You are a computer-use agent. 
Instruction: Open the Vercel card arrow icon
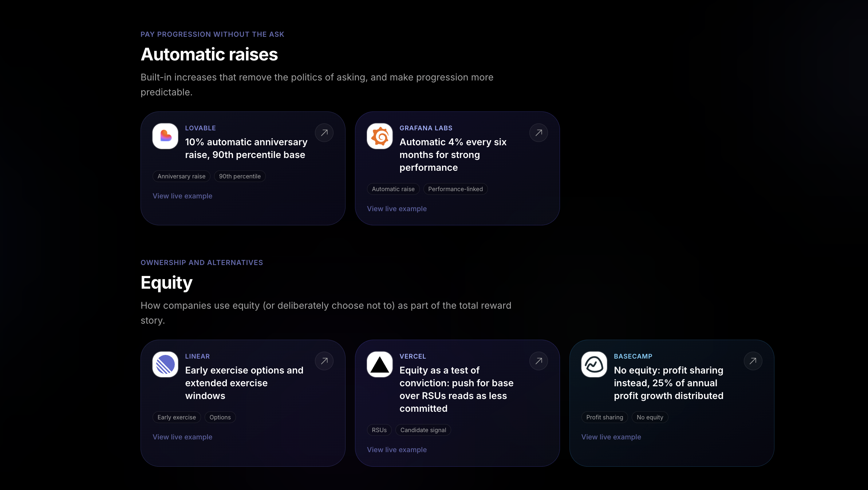pyautogui.click(x=539, y=361)
